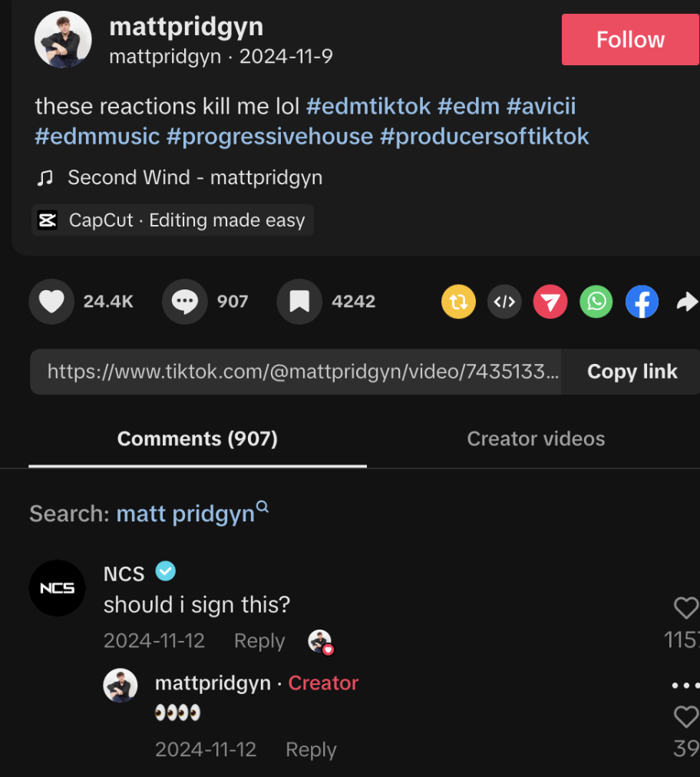Share the video to WhatsApp
The width and height of the screenshot is (700, 777).
(x=596, y=302)
